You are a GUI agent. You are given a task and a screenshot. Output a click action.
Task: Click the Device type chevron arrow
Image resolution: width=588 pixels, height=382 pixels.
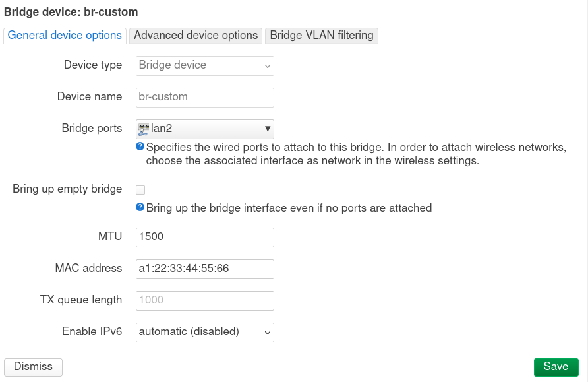pos(268,67)
